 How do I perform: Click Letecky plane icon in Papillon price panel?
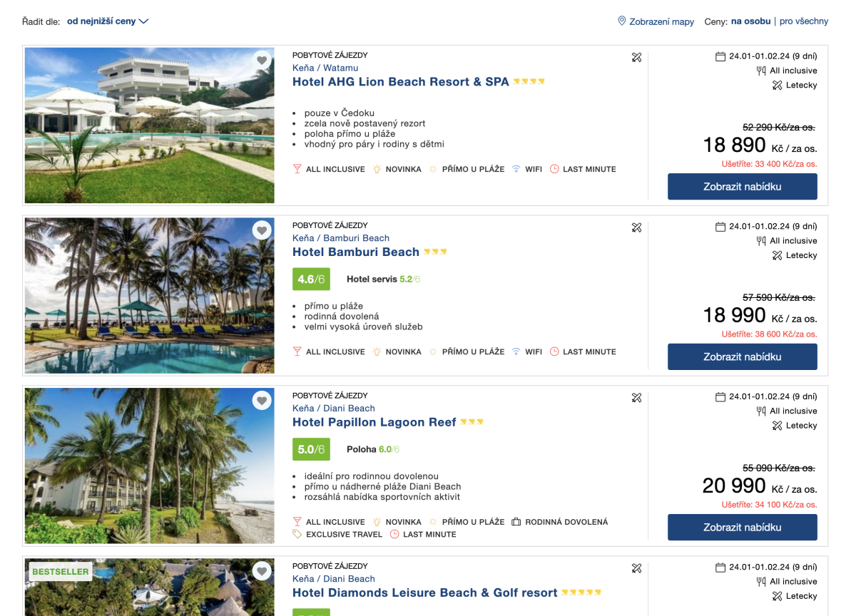pos(778,426)
